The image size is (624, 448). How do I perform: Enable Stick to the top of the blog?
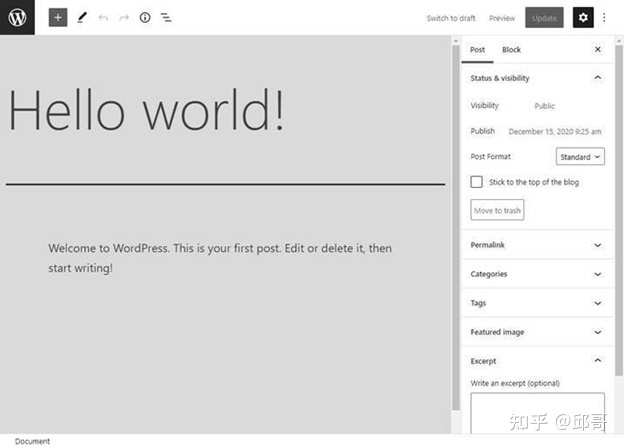tap(476, 182)
